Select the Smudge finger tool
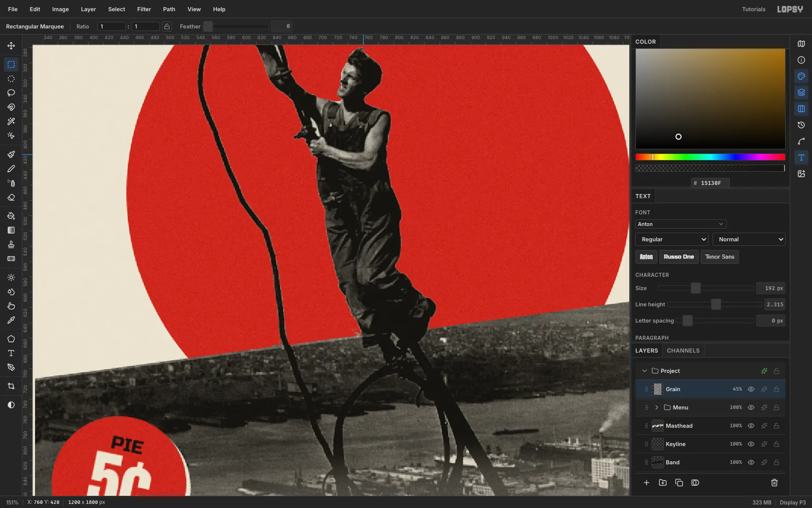Viewport: 812px width, 508px height. [x=11, y=306]
